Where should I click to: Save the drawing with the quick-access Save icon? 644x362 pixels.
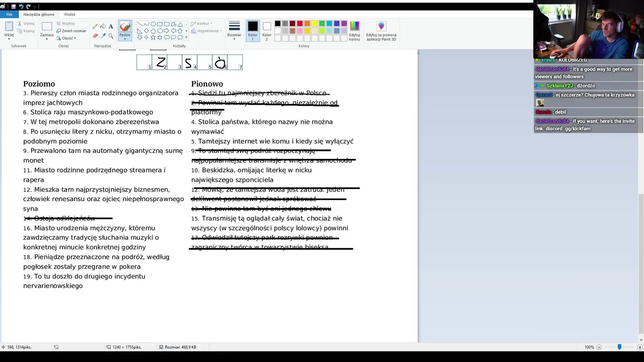click(14, 7)
